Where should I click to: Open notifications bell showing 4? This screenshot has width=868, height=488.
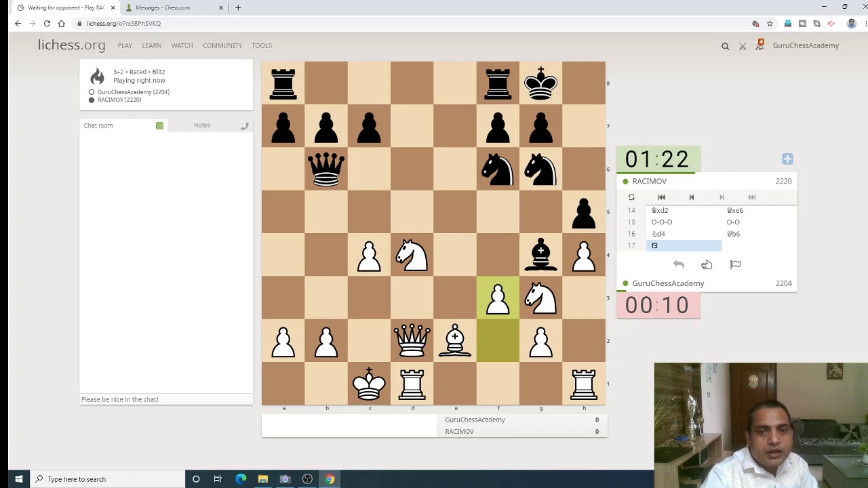tap(760, 45)
